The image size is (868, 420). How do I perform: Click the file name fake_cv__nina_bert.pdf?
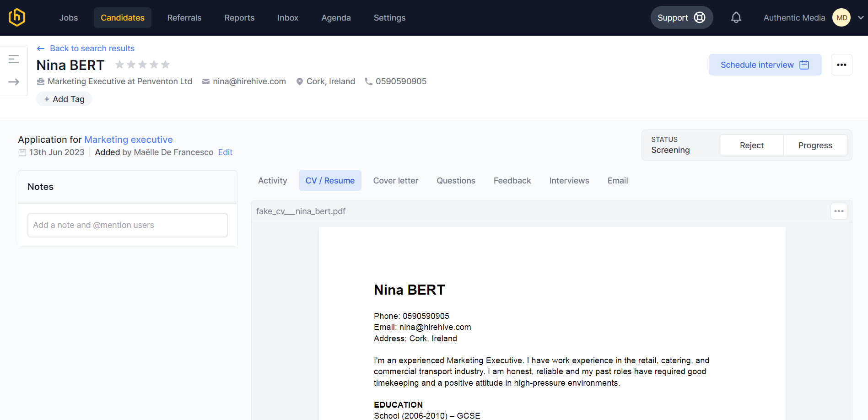point(301,211)
